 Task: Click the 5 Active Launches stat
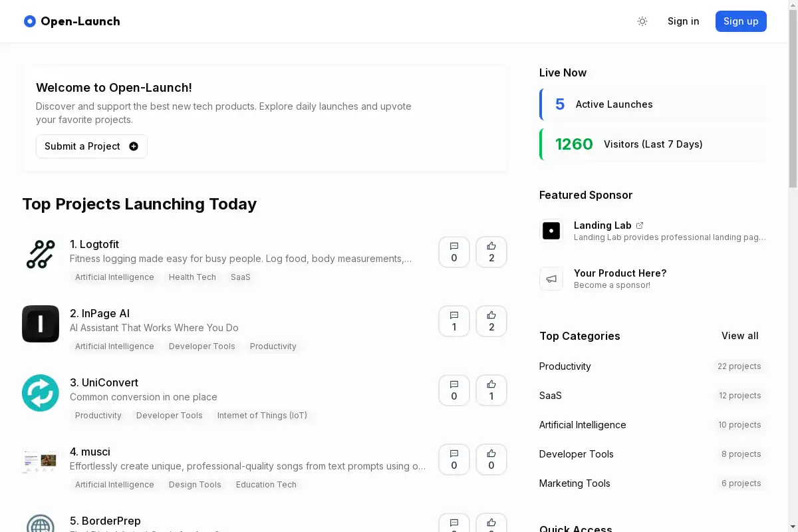coord(653,104)
